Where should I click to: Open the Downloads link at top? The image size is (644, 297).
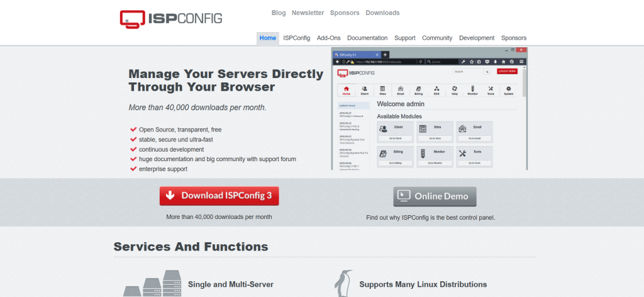pyautogui.click(x=382, y=13)
